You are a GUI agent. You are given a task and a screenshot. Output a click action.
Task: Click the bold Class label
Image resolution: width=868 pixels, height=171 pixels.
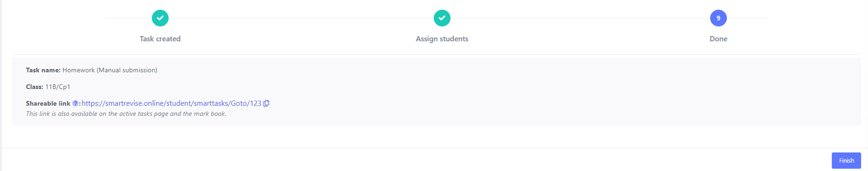(34, 87)
